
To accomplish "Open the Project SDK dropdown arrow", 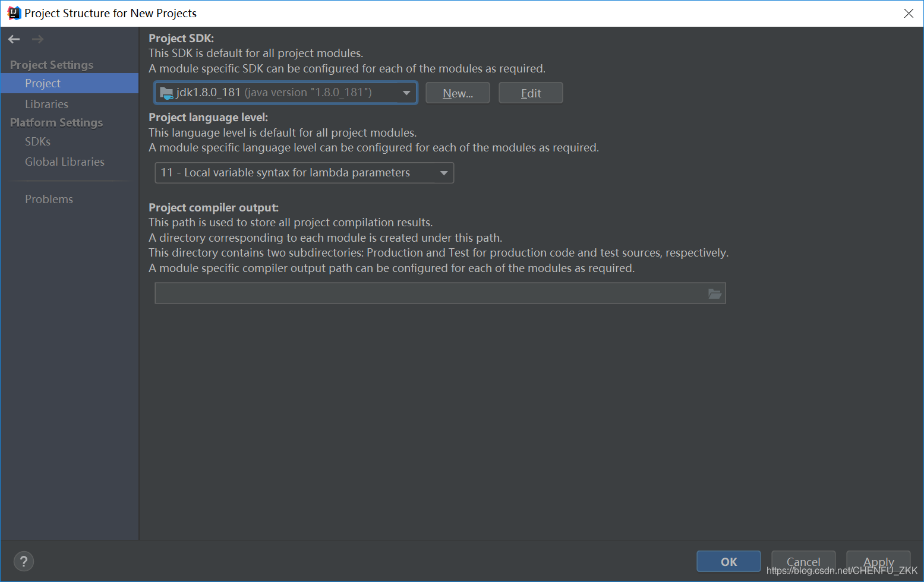I will pos(406,93).
